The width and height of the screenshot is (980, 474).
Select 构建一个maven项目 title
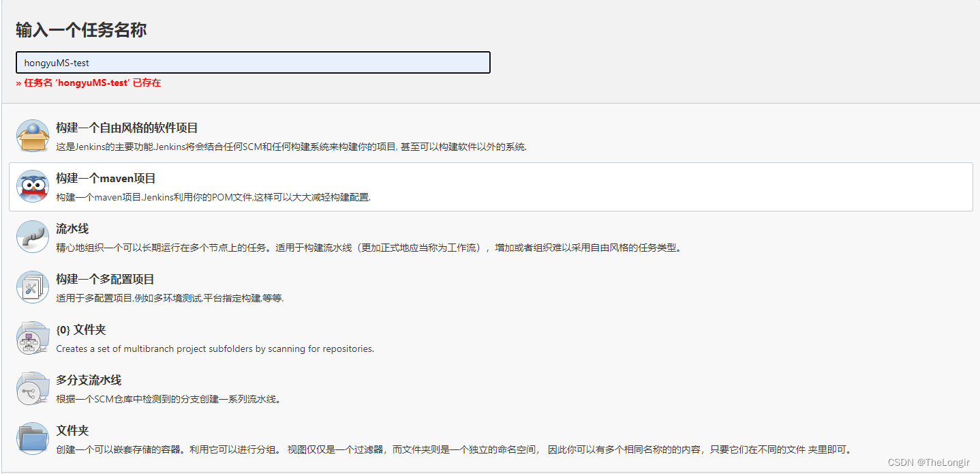tap(106, 178)
